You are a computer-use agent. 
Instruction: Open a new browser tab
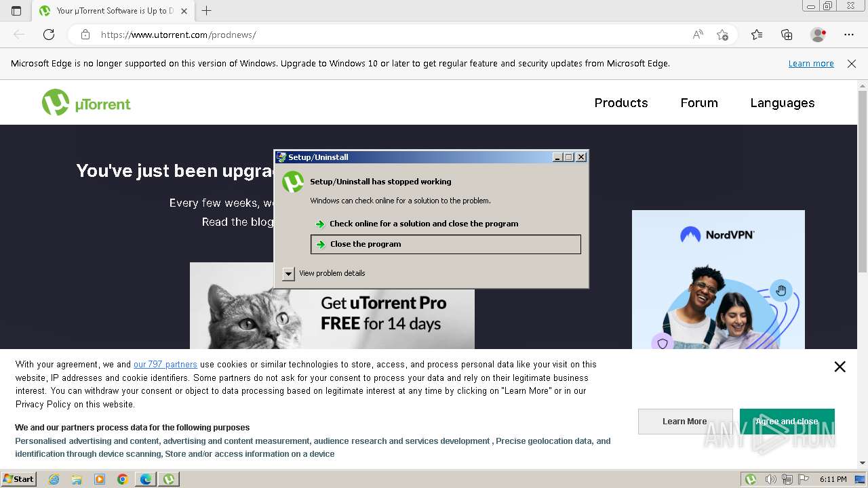coord(207,11)
